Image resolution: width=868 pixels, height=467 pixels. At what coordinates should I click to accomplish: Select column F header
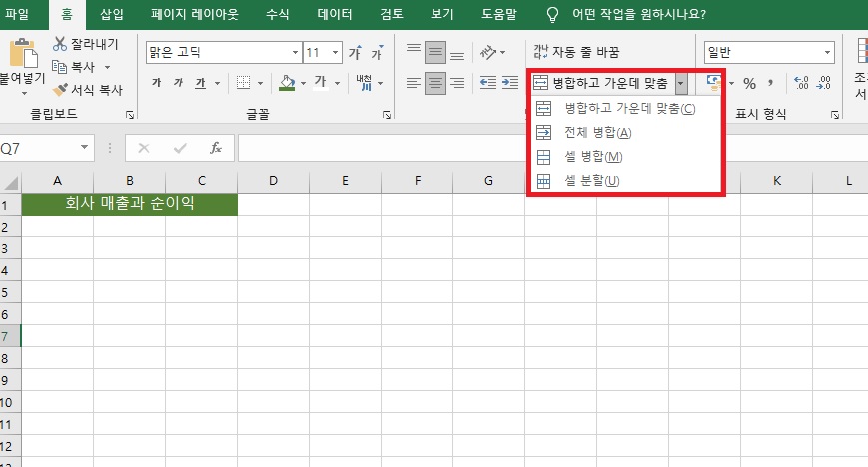tap(417, 181)
